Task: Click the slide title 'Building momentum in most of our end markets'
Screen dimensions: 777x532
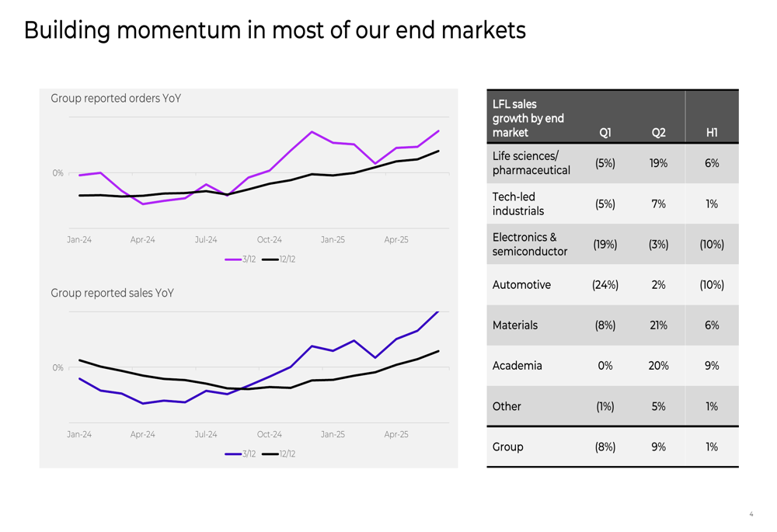Action: [x=274, y=30]
